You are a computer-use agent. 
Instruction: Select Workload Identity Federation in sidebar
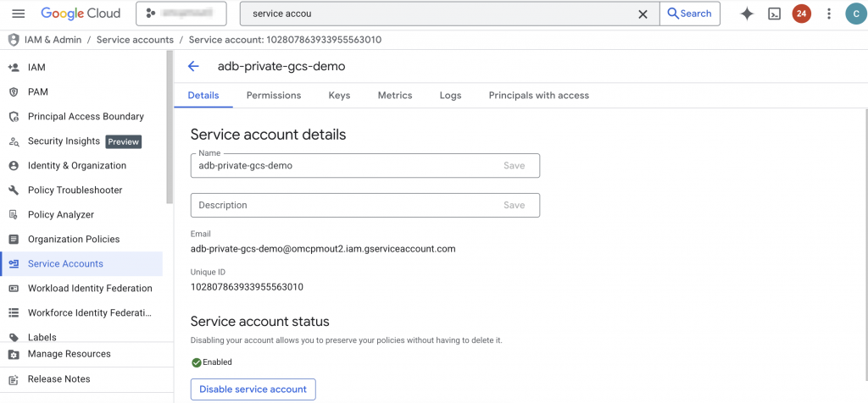pyautogui.click(x=90, y=289)
